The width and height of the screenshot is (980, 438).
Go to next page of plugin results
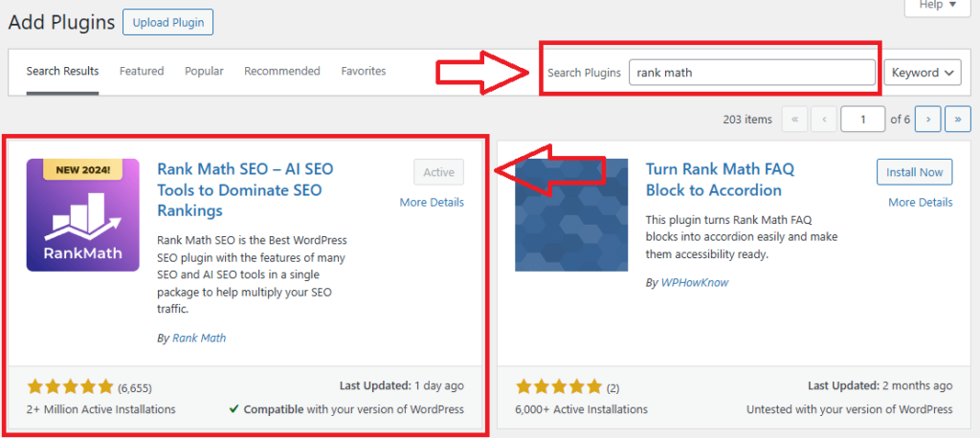[927, 120]
